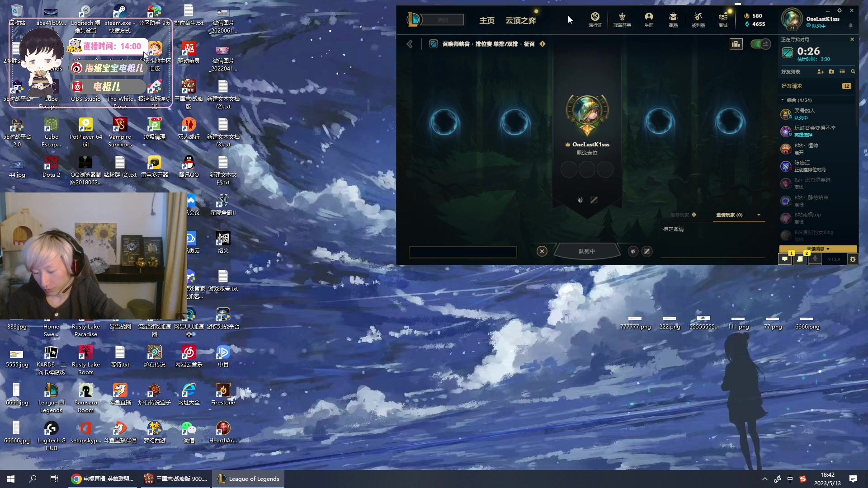Select friend 买号的人
The width and height of the screenshot is (868, 488).
(817, 114)
